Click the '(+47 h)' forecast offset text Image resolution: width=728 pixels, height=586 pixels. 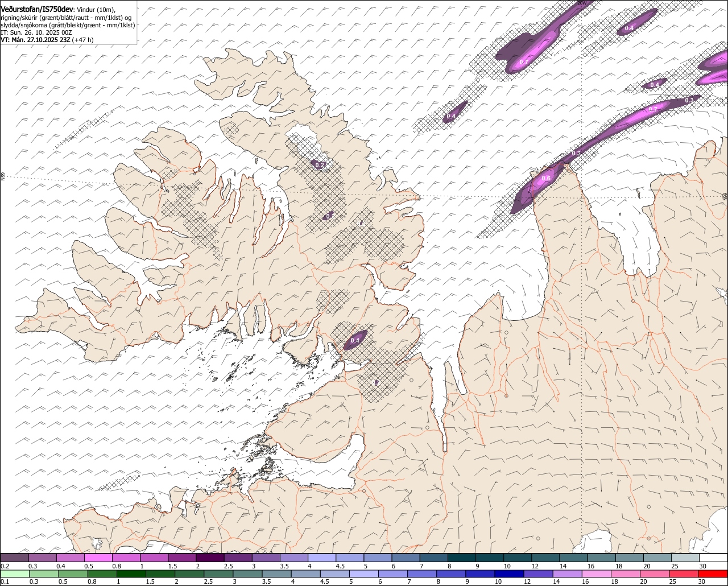coord(82,40)
